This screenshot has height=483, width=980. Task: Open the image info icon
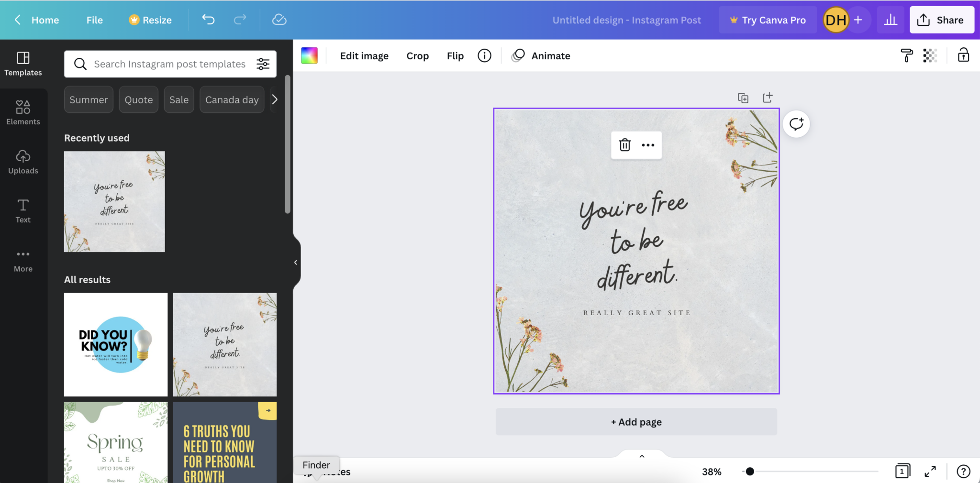click(484, 55)
